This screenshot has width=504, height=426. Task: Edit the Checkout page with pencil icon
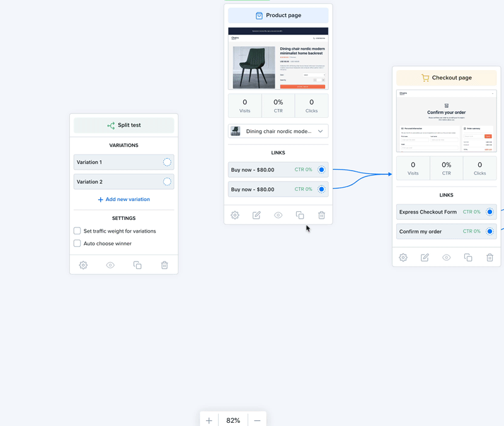[425, 257]
